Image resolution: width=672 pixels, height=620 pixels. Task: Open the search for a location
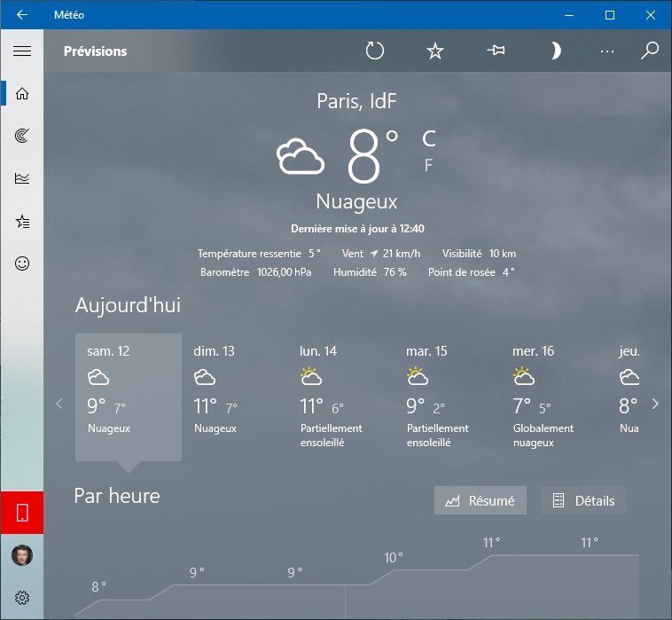pyautogui.click(x=650, y=51)
